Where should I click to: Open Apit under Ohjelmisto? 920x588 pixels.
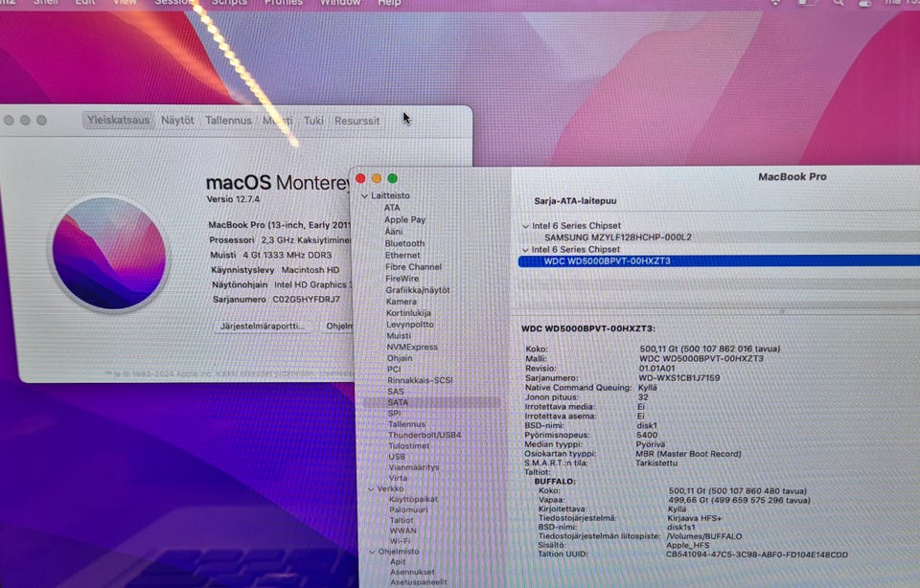coord(398,561)
